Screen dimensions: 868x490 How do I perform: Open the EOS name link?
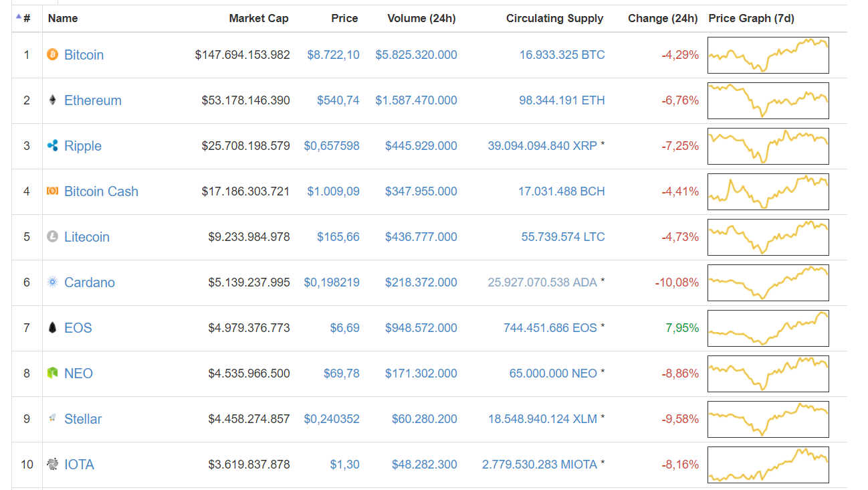click(x=78, y=328)
